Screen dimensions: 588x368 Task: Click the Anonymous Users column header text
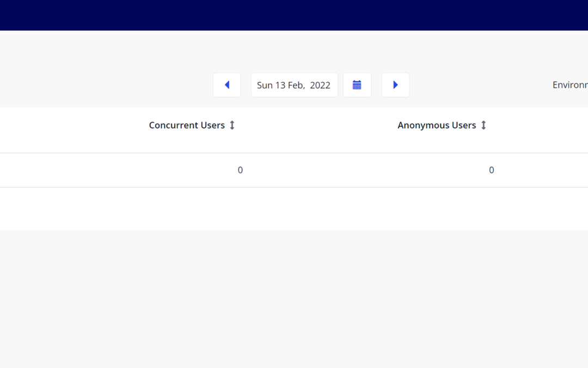tap(437, 125)
